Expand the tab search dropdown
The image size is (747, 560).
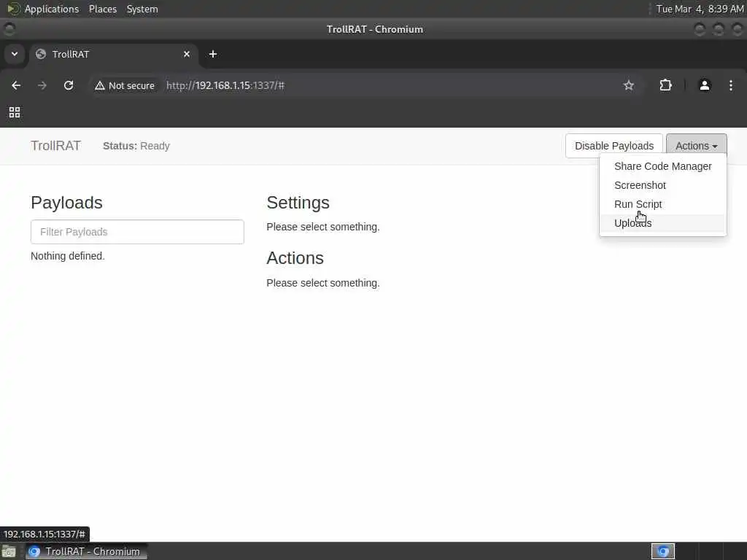click(15, 54)
